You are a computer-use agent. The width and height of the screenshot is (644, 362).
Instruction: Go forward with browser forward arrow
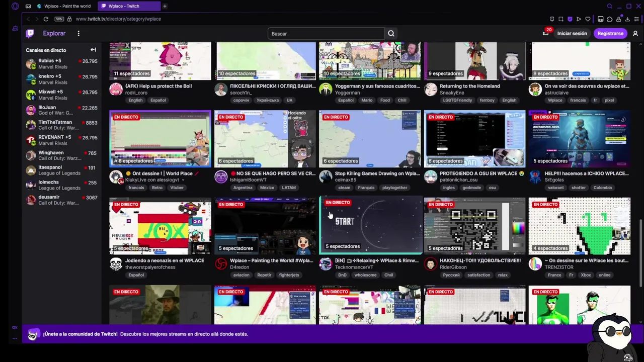point(36,19)
